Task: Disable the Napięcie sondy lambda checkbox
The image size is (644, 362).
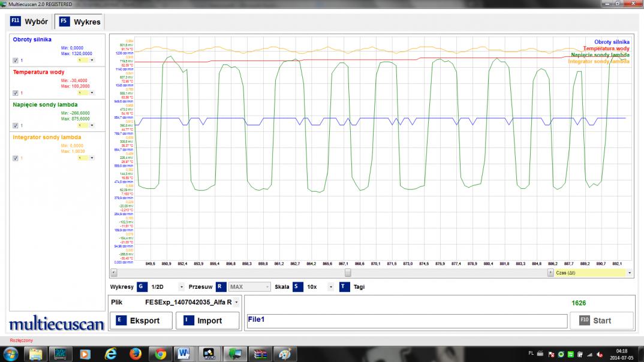Action: point(16,126)
